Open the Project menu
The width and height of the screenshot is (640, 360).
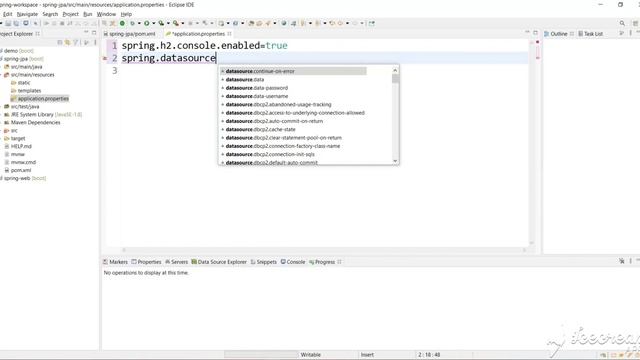[71, 14]
